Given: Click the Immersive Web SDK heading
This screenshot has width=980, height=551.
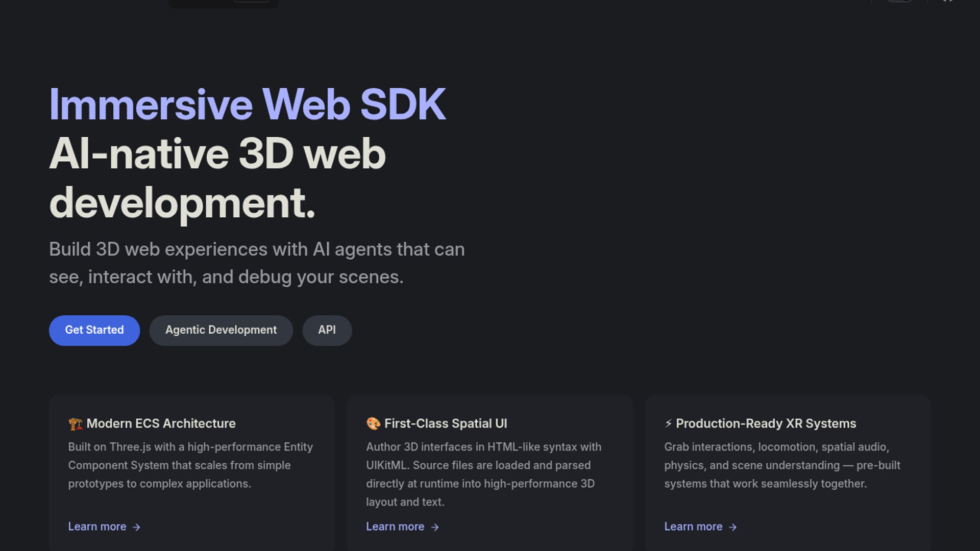Looking at the screenshot, I should [x=248, y=105].
